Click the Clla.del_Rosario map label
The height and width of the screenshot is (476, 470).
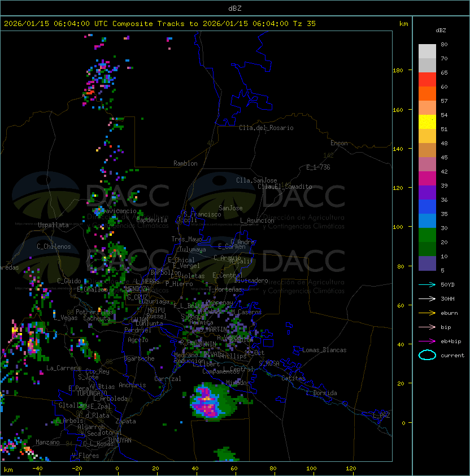point(266,128)
